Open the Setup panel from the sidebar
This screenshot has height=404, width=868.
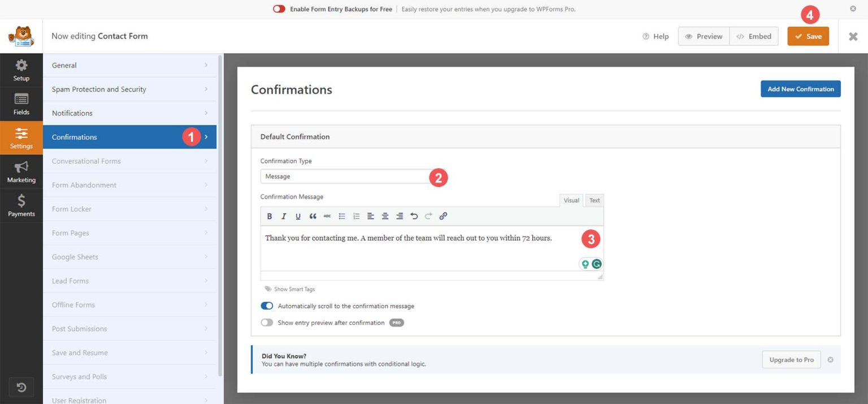pyautogui.click(x=21, y=70)
